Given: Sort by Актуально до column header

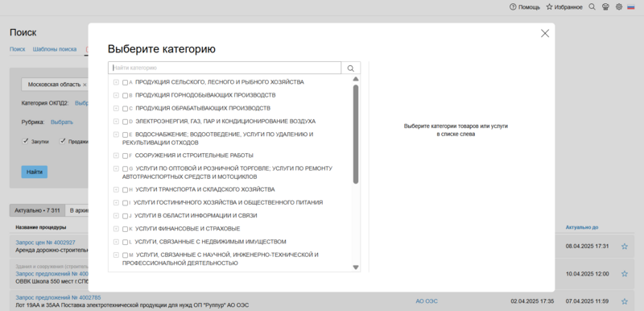Looking at the screenshot, I should pyautogui.click(x=582, y=227).
